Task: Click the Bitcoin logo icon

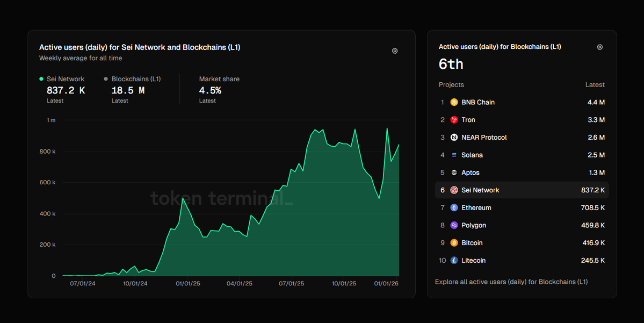Action: tap(454, 243)
